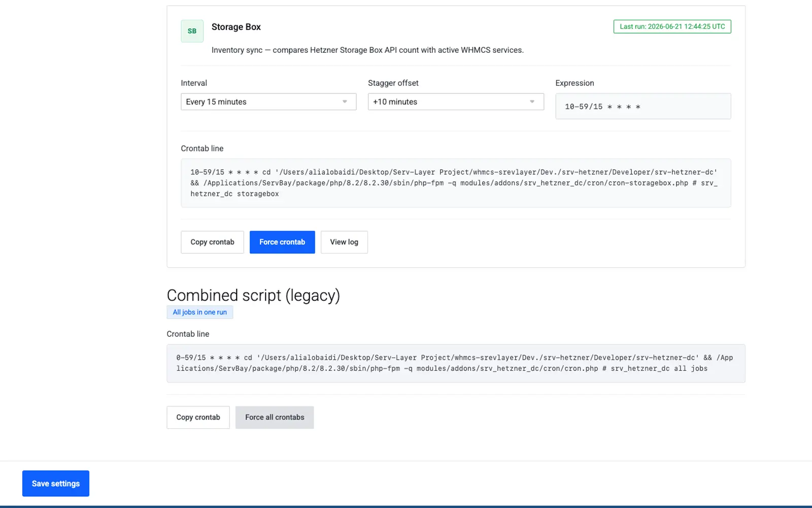Screen dimensions: 812x508
Task: Click the Combined script (legacy) heading
Action: point(253,295)
